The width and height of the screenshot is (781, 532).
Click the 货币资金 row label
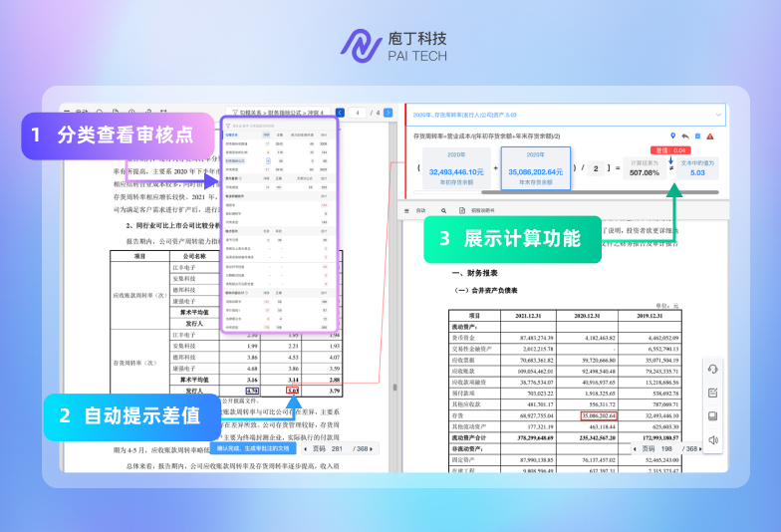[x=463, y=338]
